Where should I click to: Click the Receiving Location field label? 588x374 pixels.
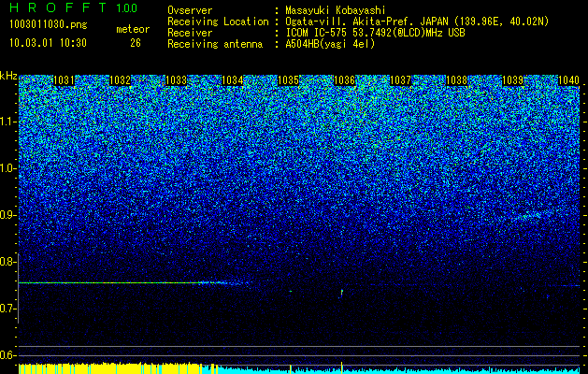click(x=218, y=22)
